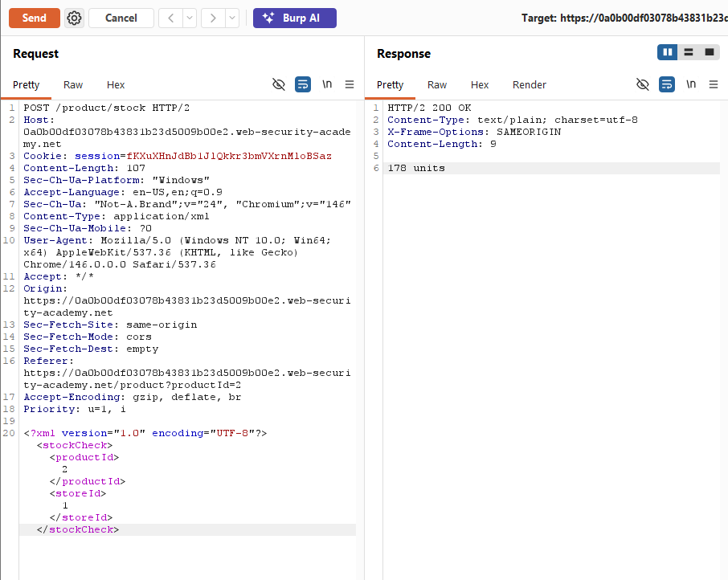Open Burp AI
Image resolution: width=728 pixels, height=580 pixels.
click(295, 18)
